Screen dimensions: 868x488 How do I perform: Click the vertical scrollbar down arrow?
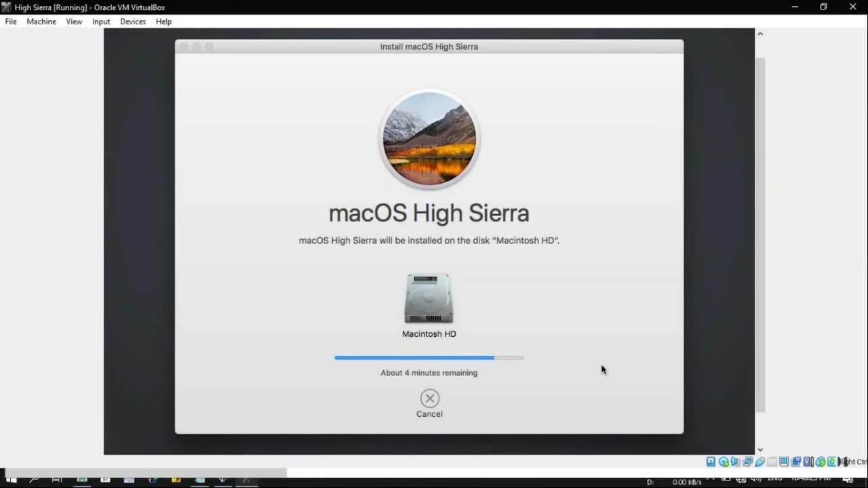pyautogui.click(x=760, y=449)
